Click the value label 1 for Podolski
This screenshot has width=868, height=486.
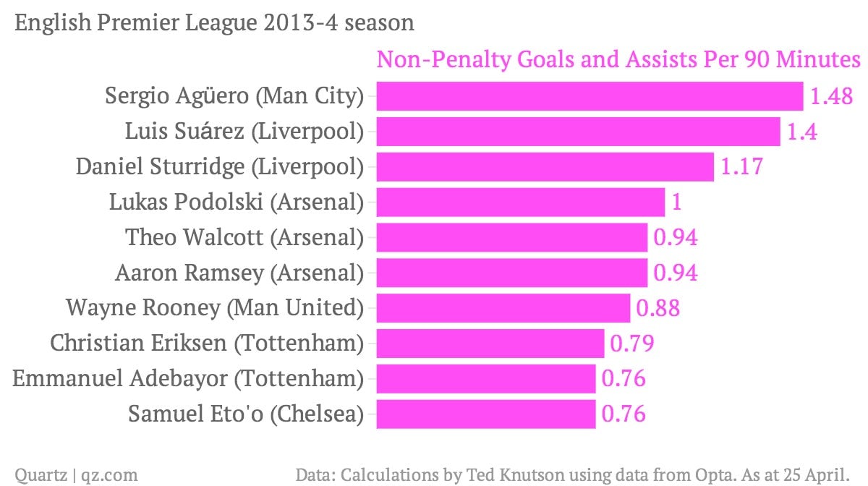676,202
